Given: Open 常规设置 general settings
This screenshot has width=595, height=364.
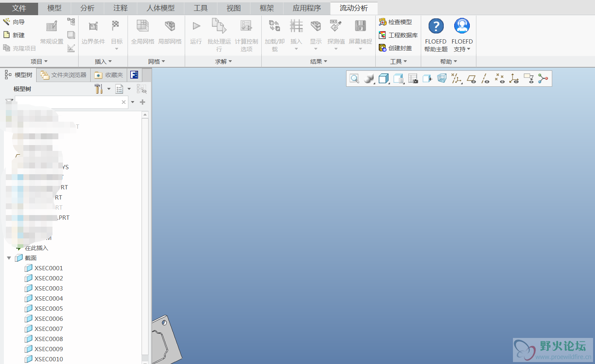Looking at the screenshot, I should point(52,32).
